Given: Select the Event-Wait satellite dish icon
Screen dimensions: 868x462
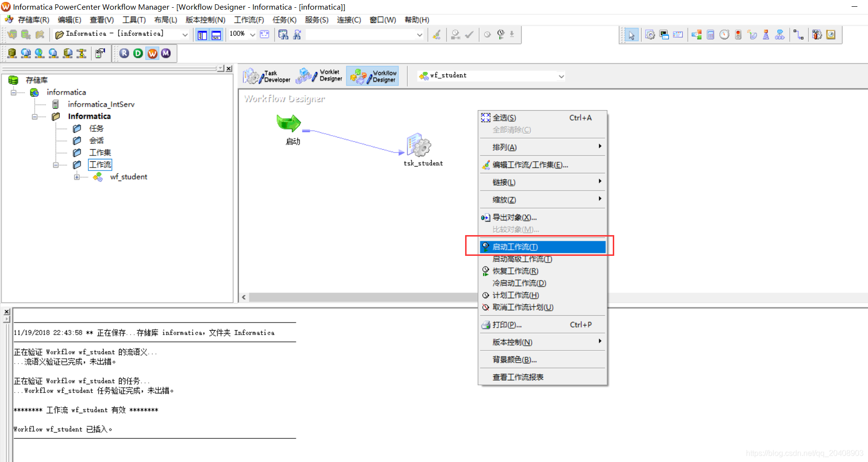Looking at the screenshot, I should 752,35.
